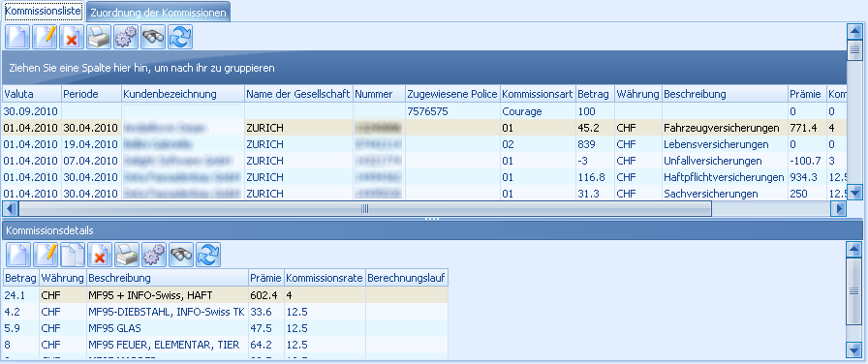Click binoculars search icon in Kommissionsliste toolbar
Viewport: 868px width, 364px height.
[x=153, y=37]
